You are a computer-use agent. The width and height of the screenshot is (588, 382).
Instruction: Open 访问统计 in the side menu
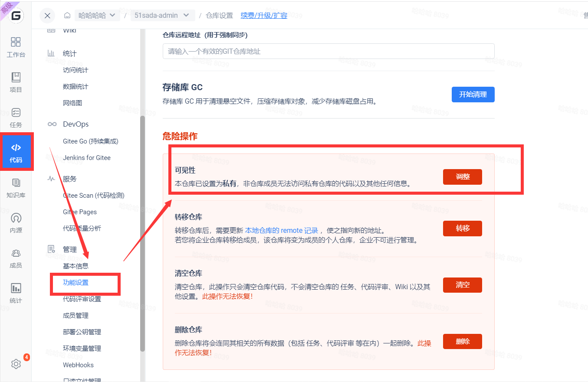76,70
